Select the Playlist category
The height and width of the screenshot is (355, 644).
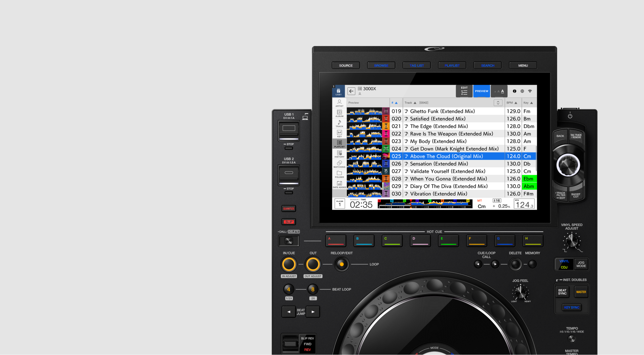point(339,144)
